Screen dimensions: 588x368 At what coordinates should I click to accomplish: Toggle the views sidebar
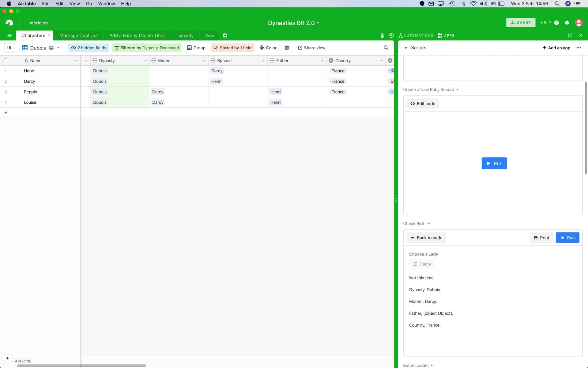tap(9, 48)
